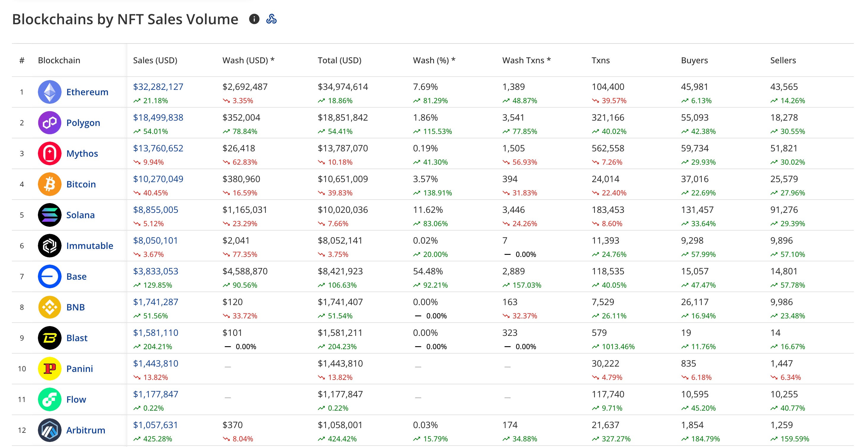This screenshot has width=868, height=447.
Task: Click the info icon beside the title
Action: point(254,19)
